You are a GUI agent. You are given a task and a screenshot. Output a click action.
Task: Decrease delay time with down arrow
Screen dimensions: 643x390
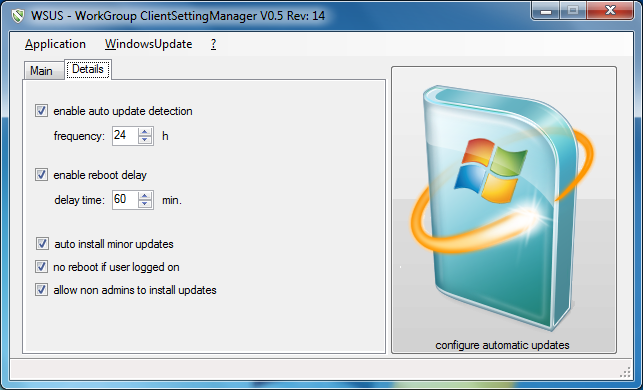pos(145,204)
